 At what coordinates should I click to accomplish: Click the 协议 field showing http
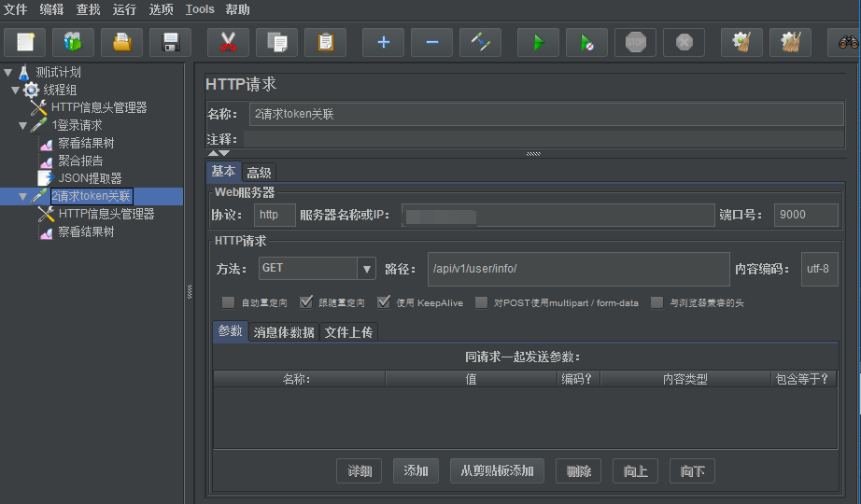pos(275,215)
